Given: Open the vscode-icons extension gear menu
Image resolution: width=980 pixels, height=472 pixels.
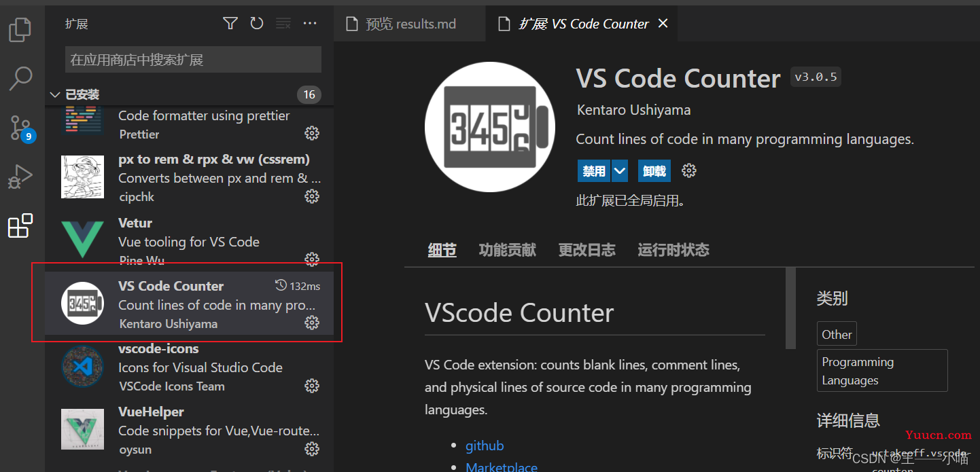Looking at the screenshot, I should [312, 386].
